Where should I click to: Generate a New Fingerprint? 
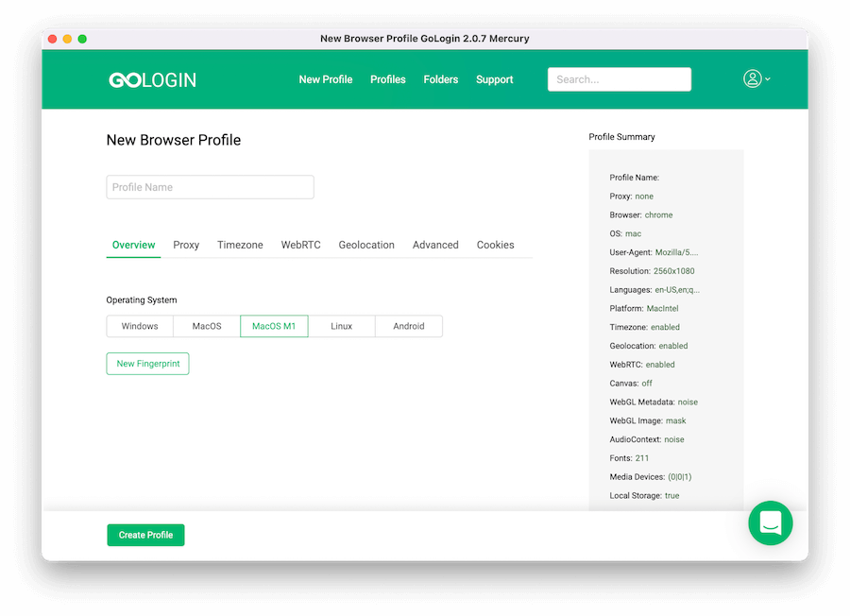tap(147, 364)
